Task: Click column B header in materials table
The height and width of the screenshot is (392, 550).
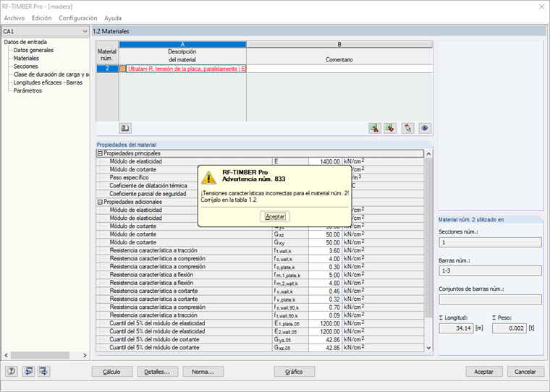Action: pos(339,45)
